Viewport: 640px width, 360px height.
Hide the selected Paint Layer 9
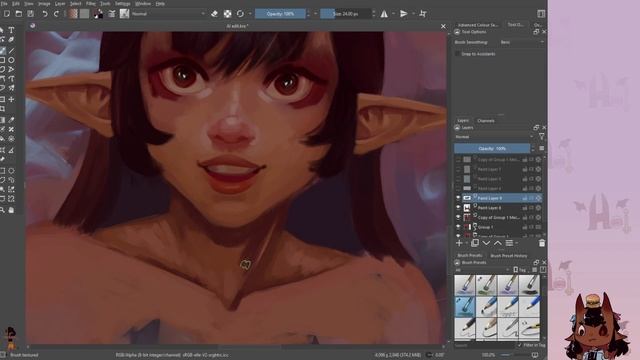tap(458, 198)
